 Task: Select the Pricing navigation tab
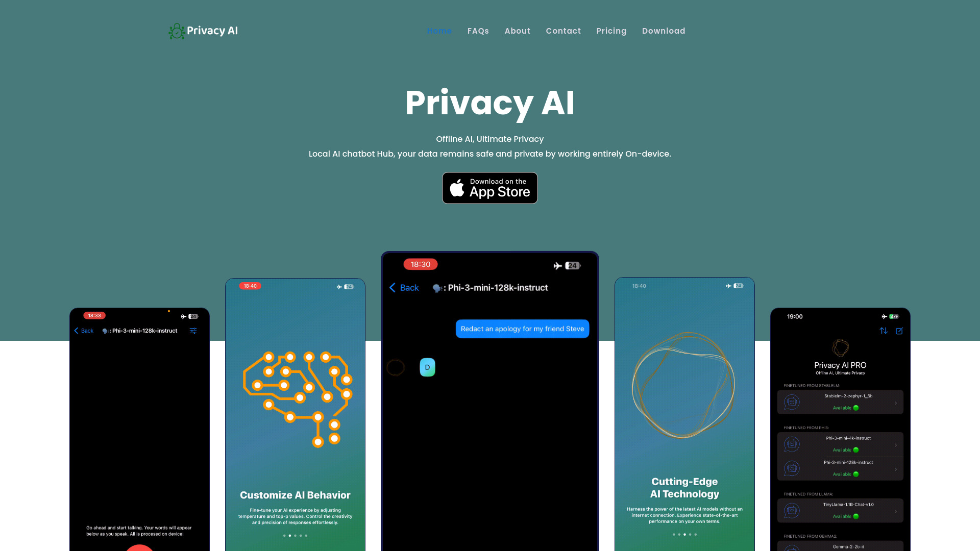click(611, 31)
